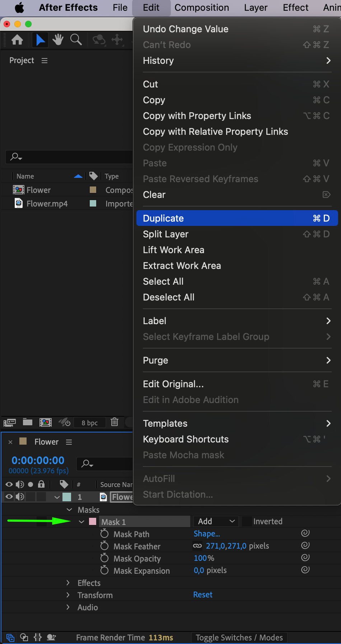
Task: Click the trash delete icon in Project panel
Action: [115, 422]
